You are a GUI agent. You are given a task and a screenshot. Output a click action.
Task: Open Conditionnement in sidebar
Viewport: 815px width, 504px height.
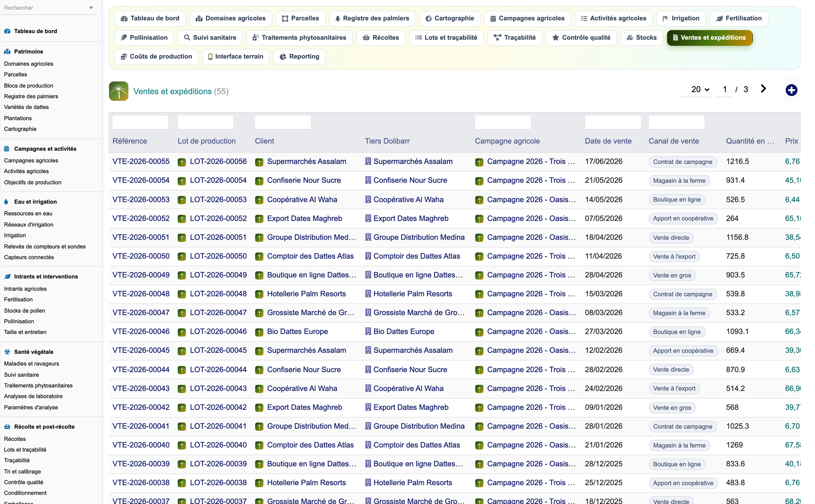(x=25, y=493)
